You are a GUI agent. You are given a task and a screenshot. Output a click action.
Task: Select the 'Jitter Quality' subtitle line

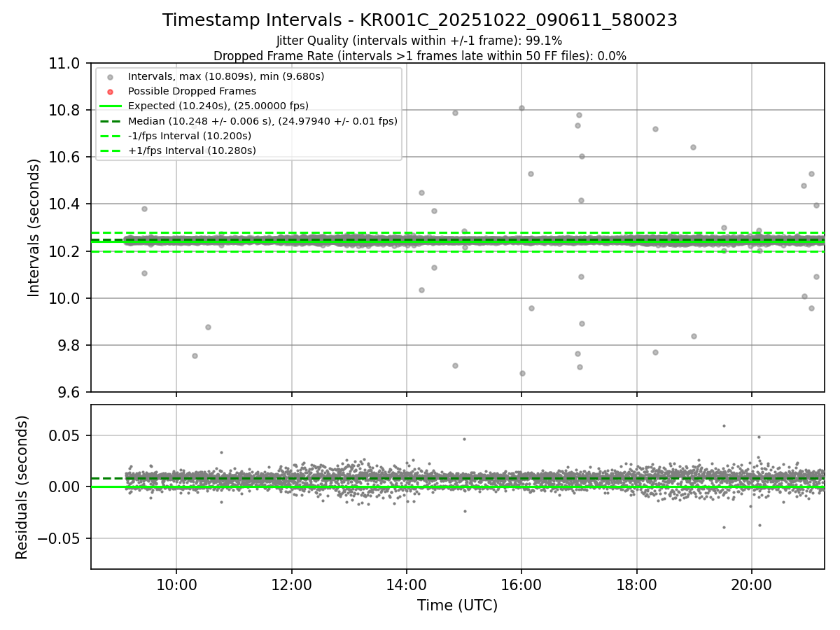(420, 41)
